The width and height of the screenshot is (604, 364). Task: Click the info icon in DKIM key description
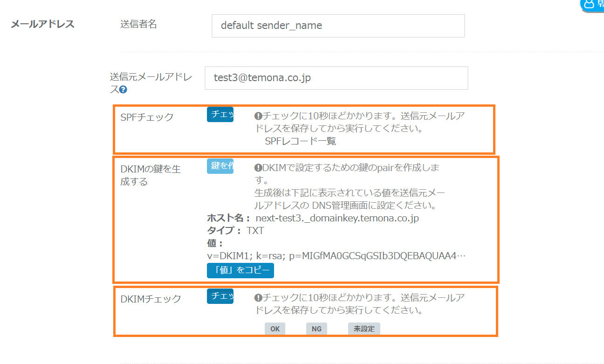[258, 167]
